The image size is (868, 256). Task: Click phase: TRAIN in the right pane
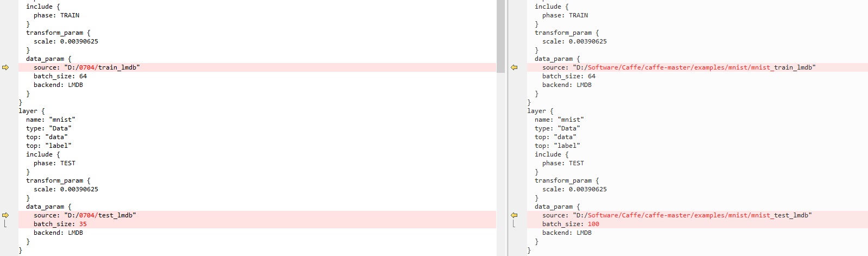pos(565,15)
